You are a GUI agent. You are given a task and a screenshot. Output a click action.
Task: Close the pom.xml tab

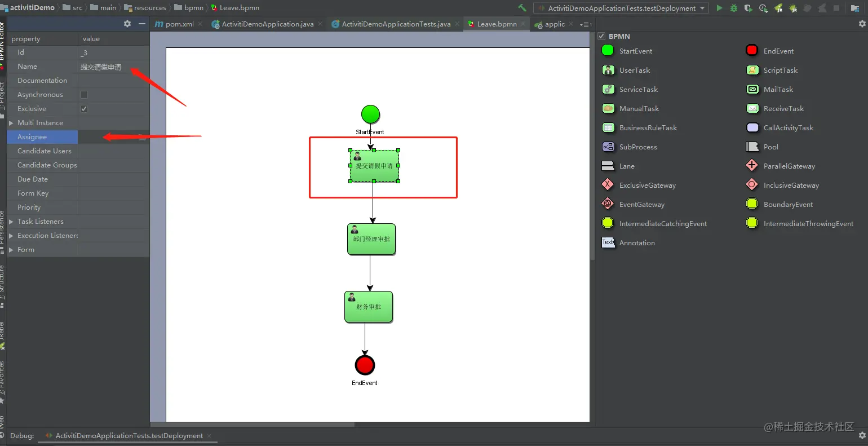pos(200,24)
